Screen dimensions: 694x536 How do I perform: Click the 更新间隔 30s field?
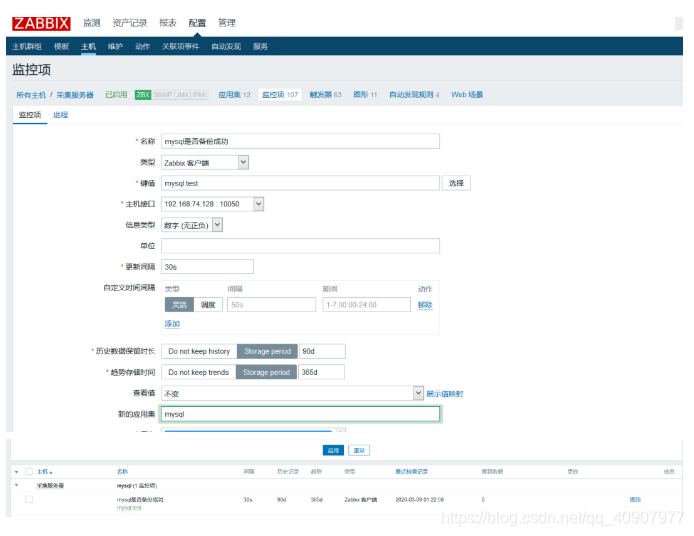coord(207,267)
